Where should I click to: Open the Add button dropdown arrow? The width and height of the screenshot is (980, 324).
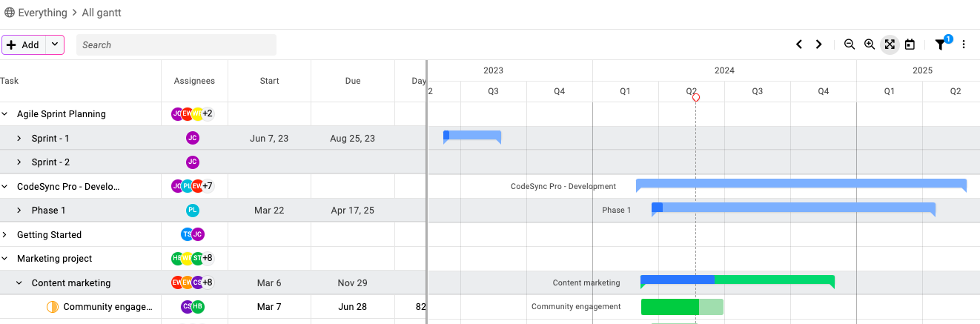coord(55,44)
